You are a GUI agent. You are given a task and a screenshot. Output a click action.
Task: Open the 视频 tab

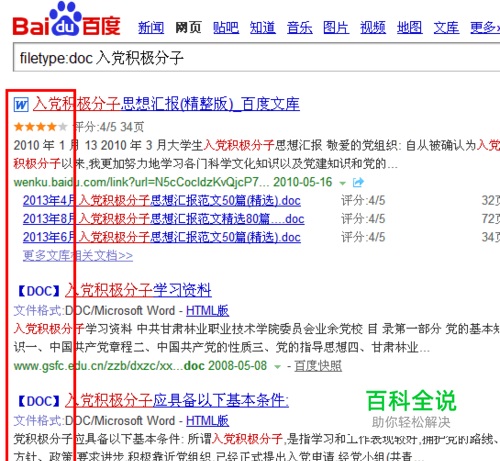point(373,27)
